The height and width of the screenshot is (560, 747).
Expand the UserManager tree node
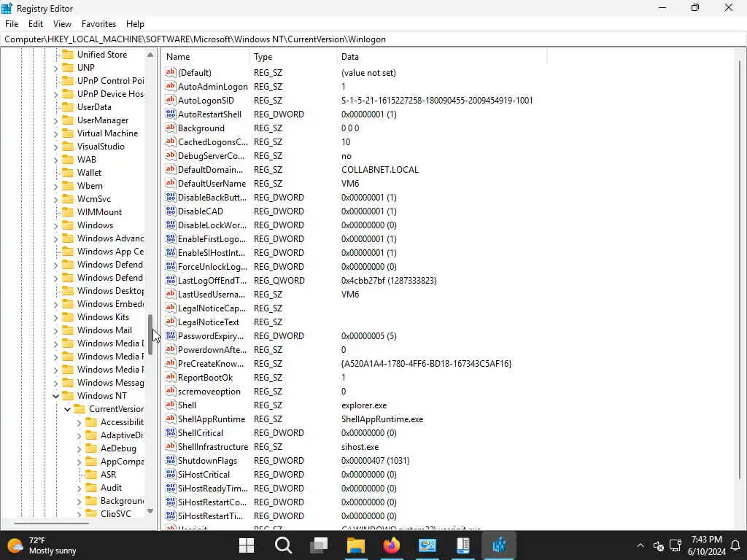click(x=55, y=120)
